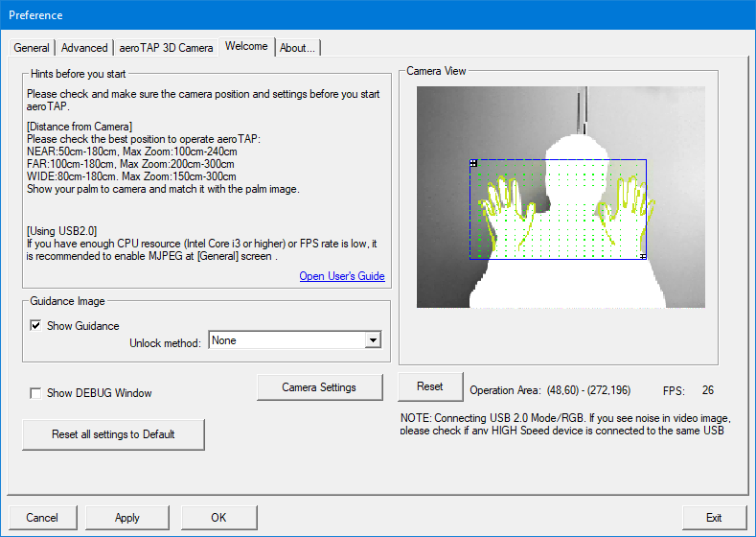Click the Unlock method combo box showing None
This screenshot has width=756, height=537.
pyautogui.click(x=294, y=340)
